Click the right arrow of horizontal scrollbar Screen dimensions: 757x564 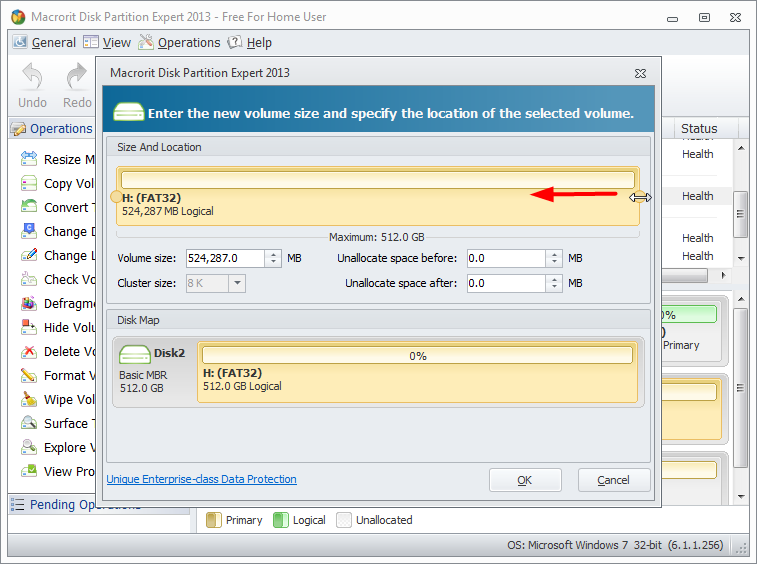click(x=723, y=276)
